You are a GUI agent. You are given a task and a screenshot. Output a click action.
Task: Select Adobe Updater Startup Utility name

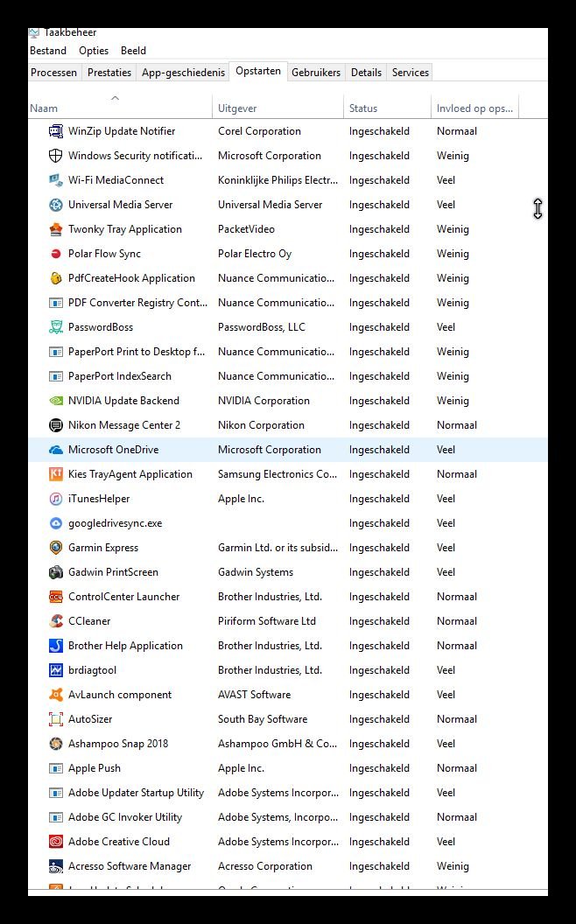(137, 793)
